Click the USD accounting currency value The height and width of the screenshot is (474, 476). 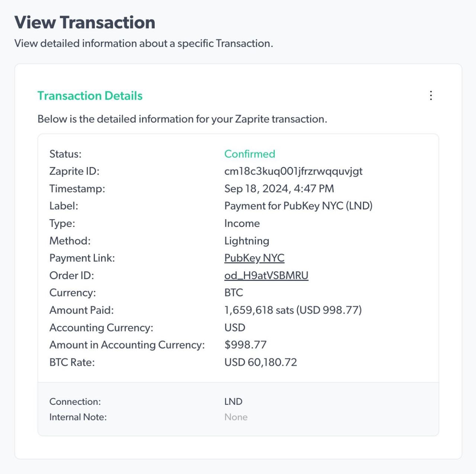click(x=235, y=327)
